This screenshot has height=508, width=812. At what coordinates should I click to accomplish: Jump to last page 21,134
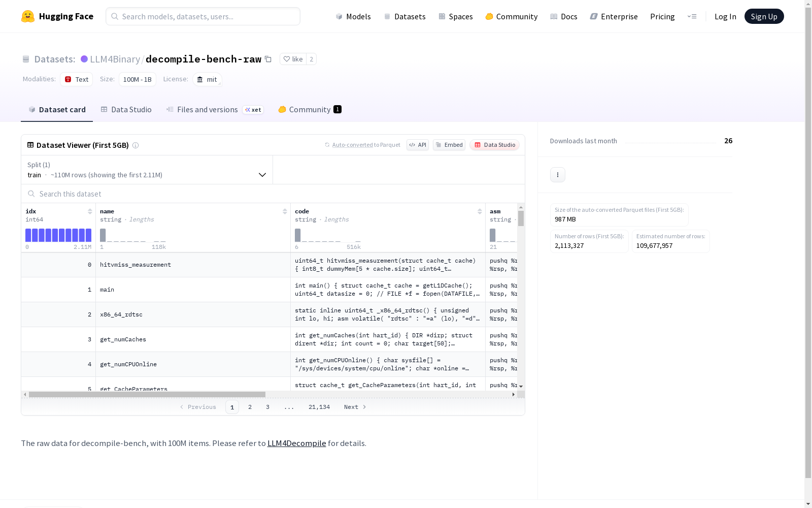point(319,407)
